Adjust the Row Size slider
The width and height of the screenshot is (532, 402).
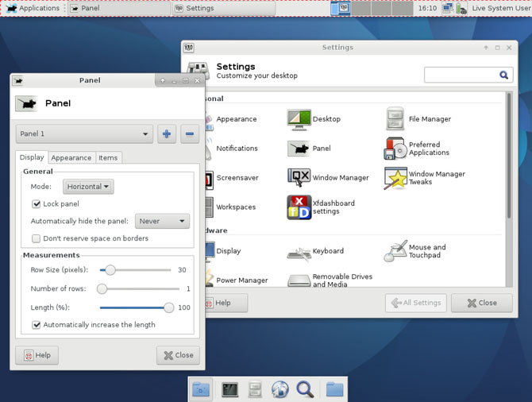coord(111,270)
